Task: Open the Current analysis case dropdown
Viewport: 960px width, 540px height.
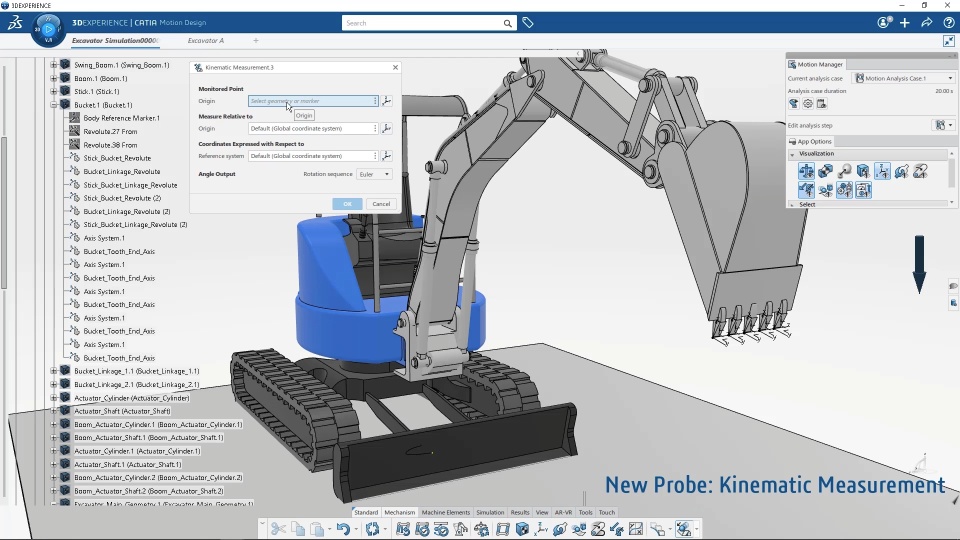Action: (x=904, y=78)
